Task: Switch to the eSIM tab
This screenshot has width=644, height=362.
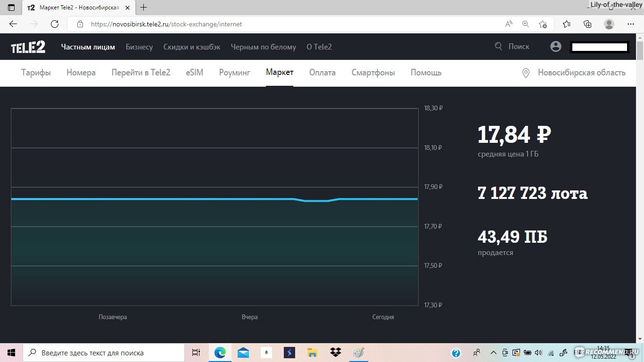Action: point(195,73)
